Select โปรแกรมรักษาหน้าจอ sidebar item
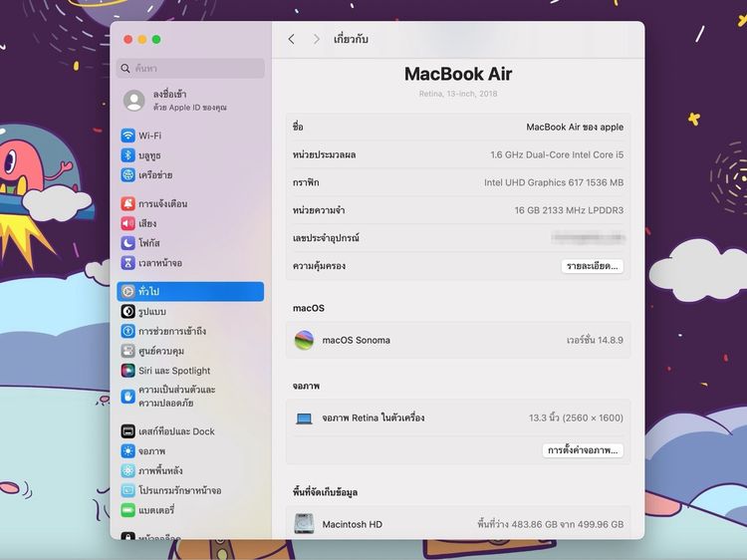The height and width of the screenshot is (560, 747). [190, 490]
